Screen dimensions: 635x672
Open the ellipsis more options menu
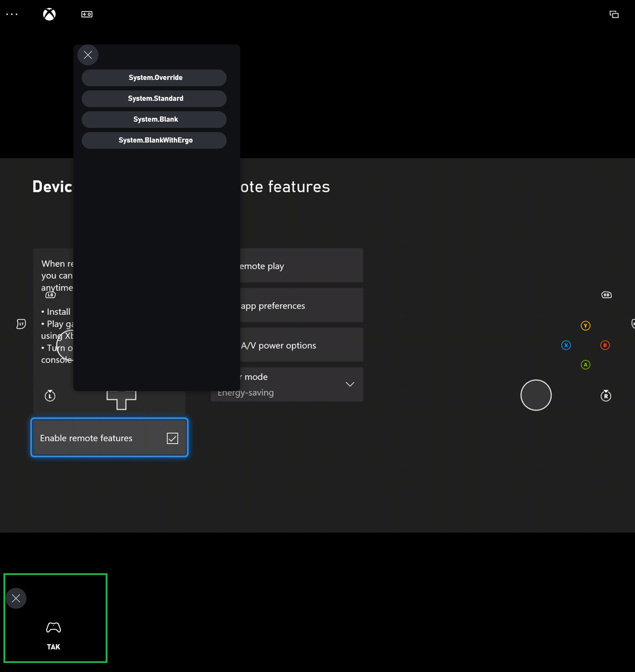12,14
